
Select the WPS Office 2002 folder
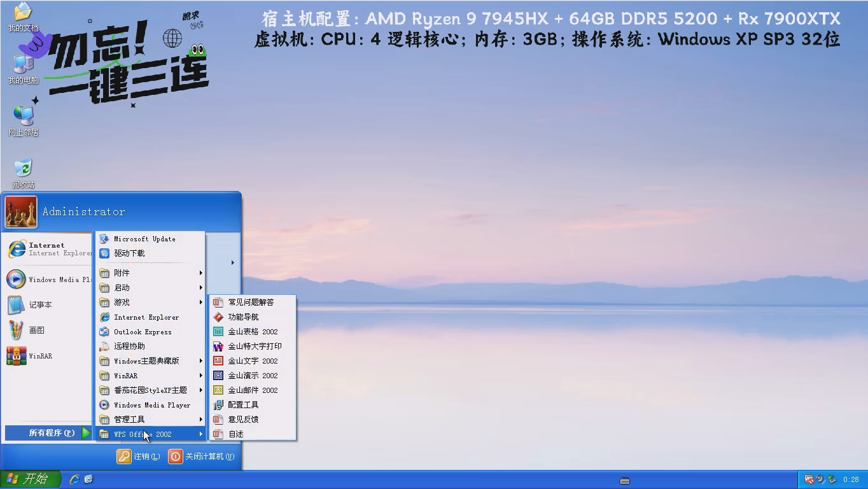pos(151,434)
